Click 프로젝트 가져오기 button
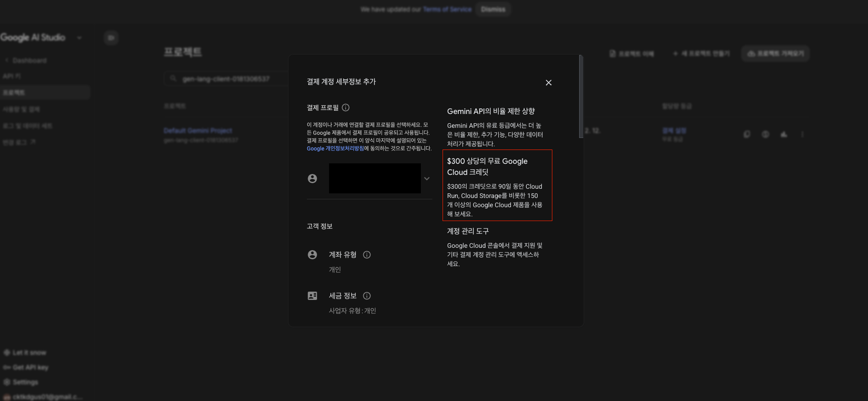Screen dimensions: 868x401 [x=775, y=54]
